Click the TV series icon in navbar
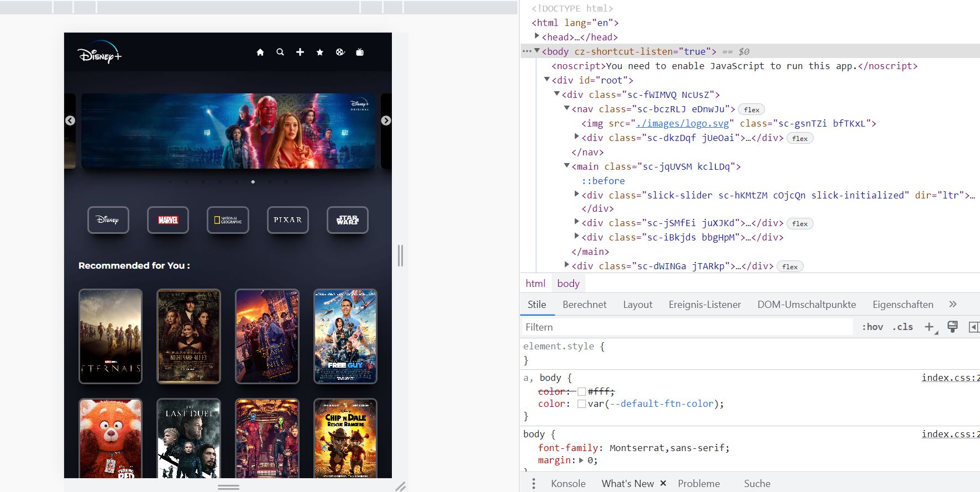Screen dimensions: 980x492 coord(360,52)
